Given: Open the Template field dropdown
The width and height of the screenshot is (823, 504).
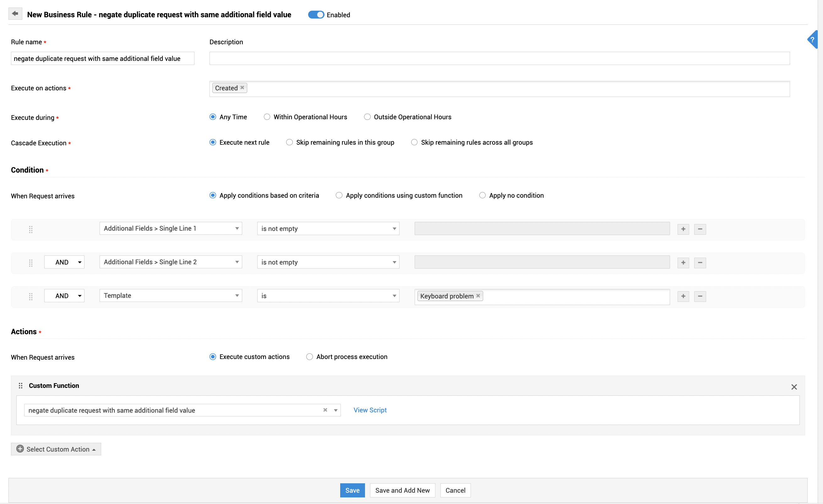Looking at the screenshot, I should (170, 295).
